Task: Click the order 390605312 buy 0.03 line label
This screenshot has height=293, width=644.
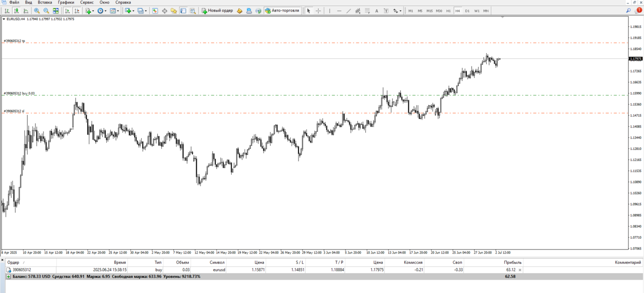Action: (19, 93)
